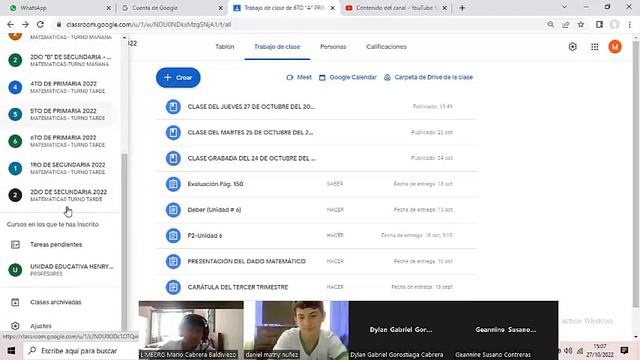Image resolution: width=640 pixels, height=360 pixels.
Task: Open P2-Unidad 6 assignment title
Action: coord(205,236)
